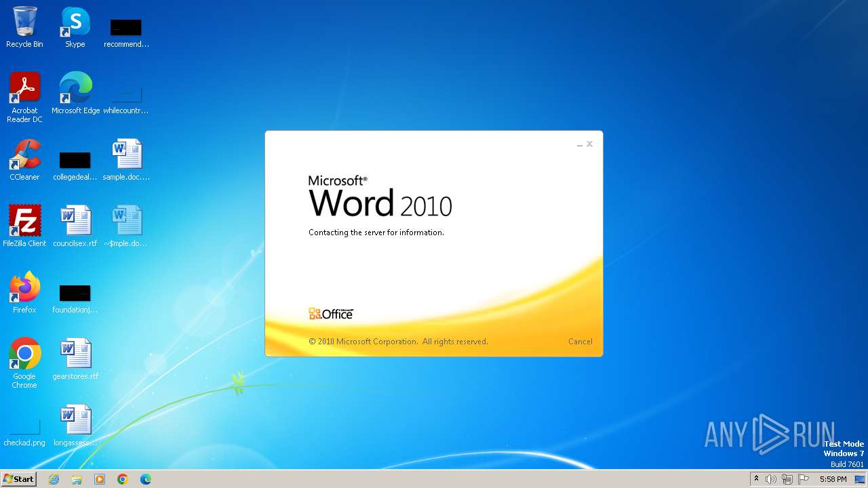868x488 pixels.
Task: Select the checkad.png image file
Action: pyautogui.click(x=24, y=432)
